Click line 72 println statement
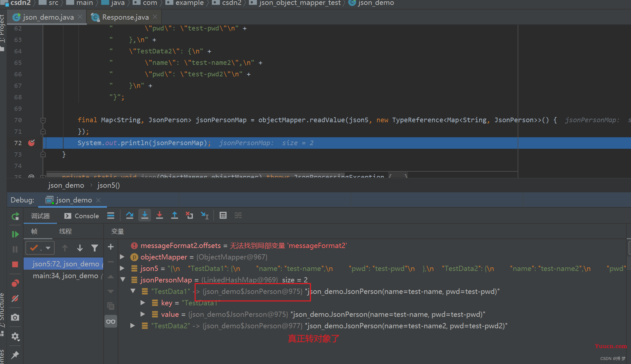 click(x=144, y=143)
